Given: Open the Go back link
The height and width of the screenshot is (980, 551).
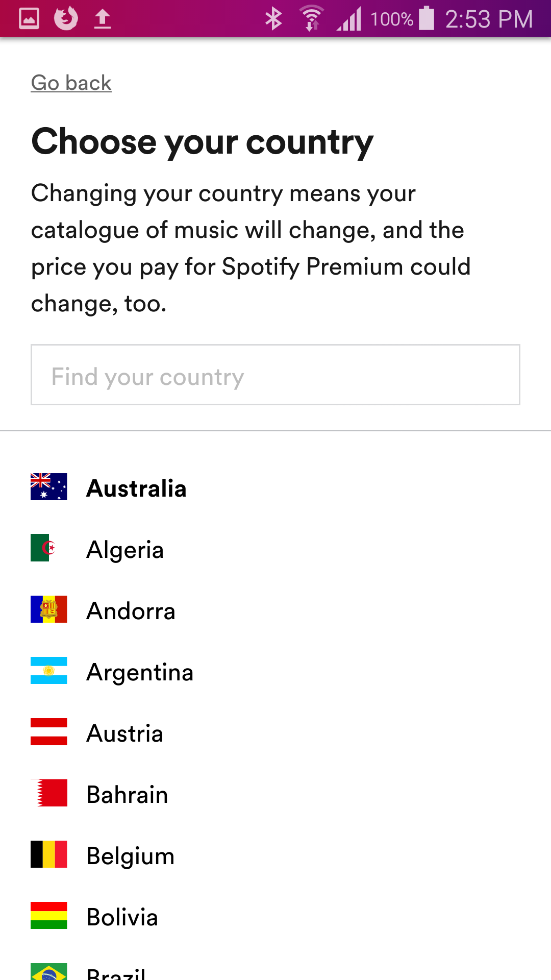Looking at the screenshot, I should pyautogui.click(x=71, y=82).
